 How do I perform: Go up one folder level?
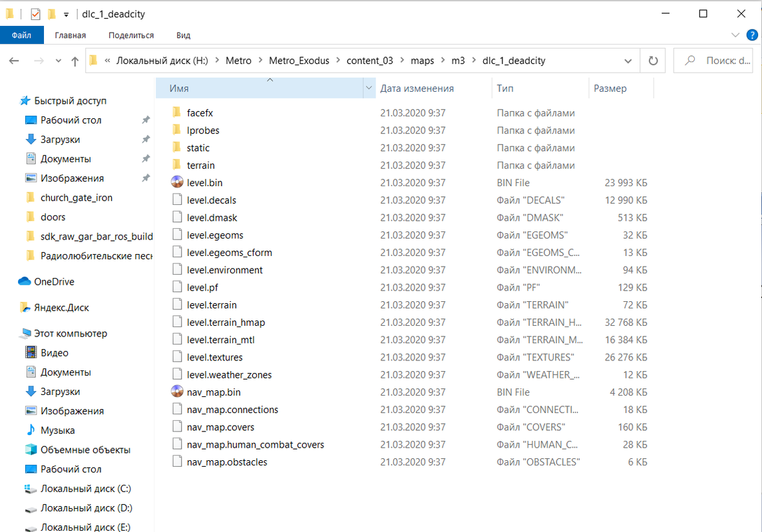[x=75, y=61]
